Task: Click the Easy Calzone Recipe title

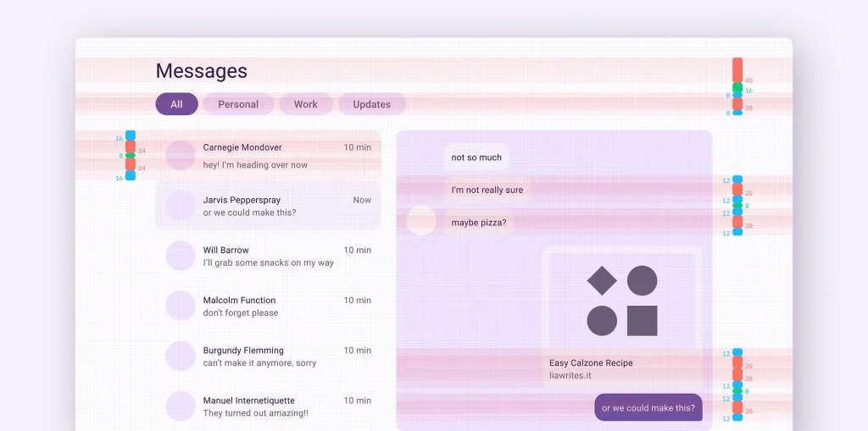Action: tap(591, 363)
